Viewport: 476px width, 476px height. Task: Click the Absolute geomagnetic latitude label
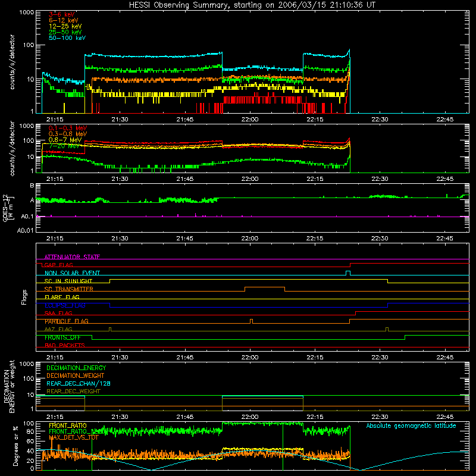[411, 426]
